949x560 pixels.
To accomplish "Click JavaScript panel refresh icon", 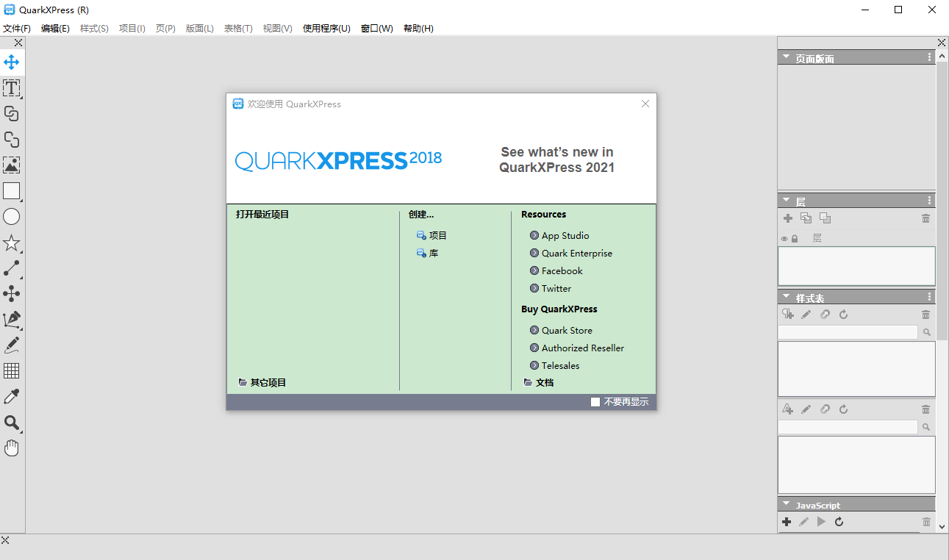I will [839, 522].
